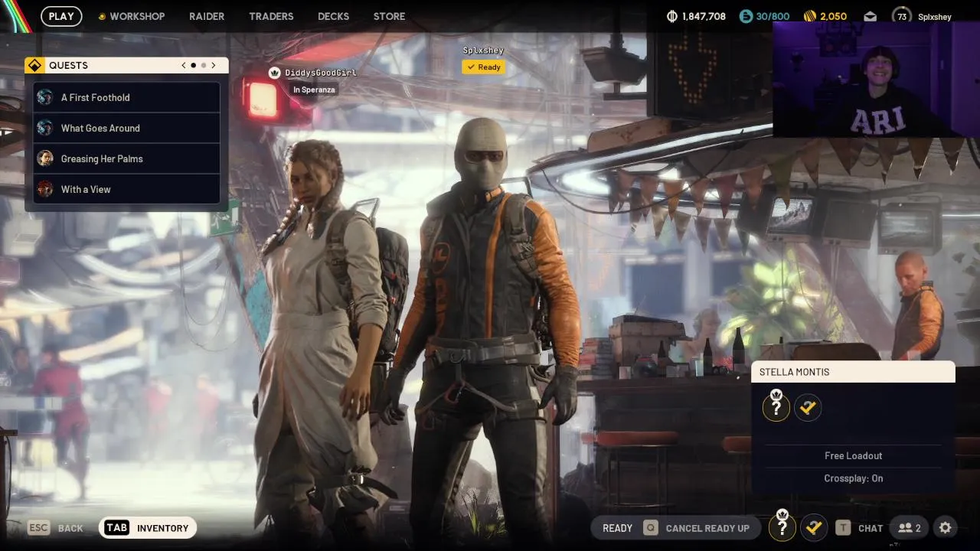Click the crown icon beside DiddysGoodGirl

tap(274, 73)
